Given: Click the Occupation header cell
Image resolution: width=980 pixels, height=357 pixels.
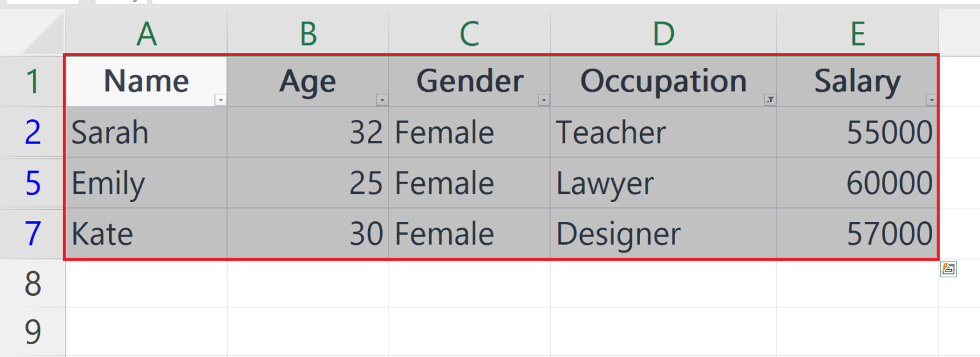Looking at the screenshot, I should coord(664,82).
